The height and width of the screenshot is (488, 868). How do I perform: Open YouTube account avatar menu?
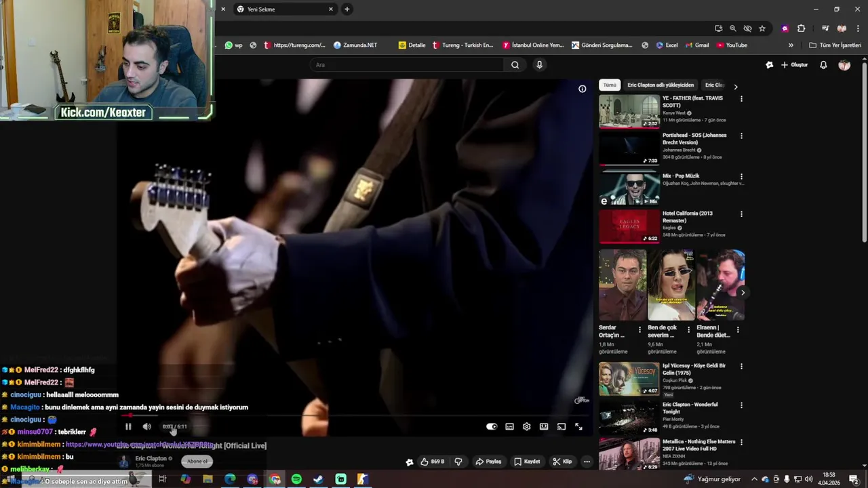coord(844,65)
